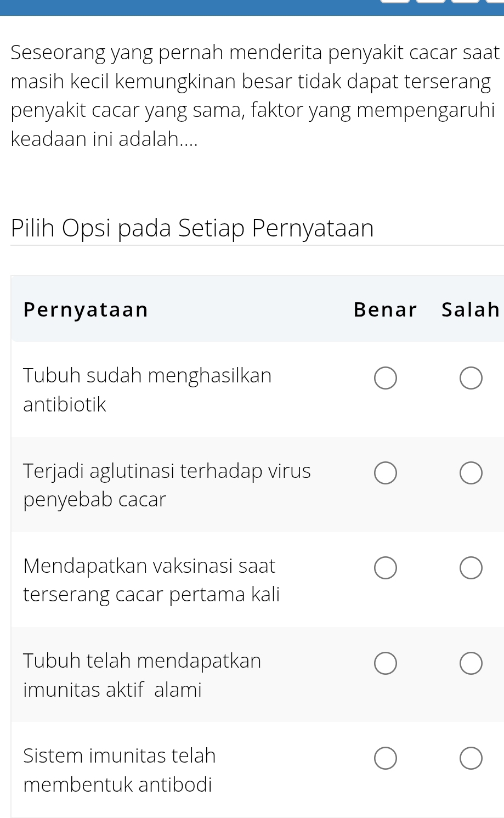Image resolution: width=504 pixels, height=818 pixels.
Task: Click the 'Pilih Opsi pada Setiap Pernyataan' heading
Action: coord(192,228)
